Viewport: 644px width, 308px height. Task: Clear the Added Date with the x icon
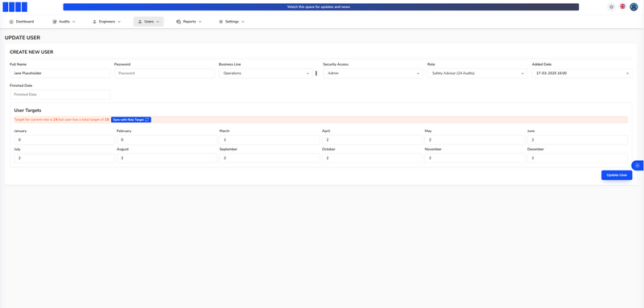[x=627, y=73]
